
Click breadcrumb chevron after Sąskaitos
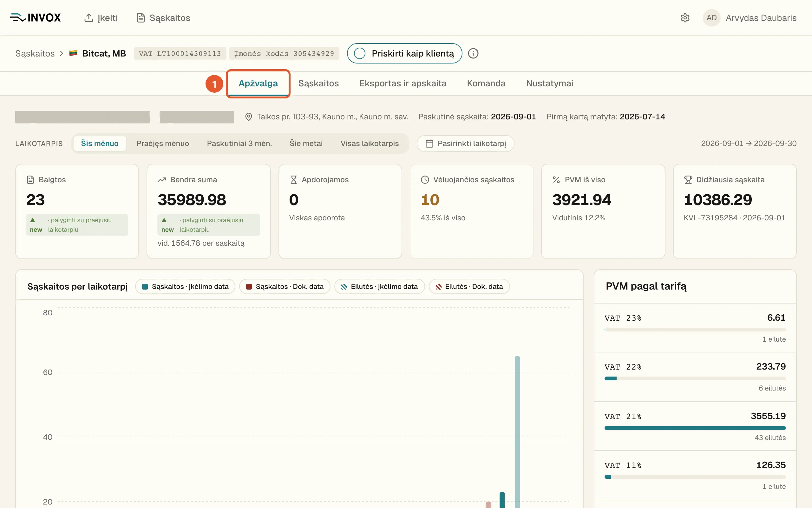click(62, 53)
